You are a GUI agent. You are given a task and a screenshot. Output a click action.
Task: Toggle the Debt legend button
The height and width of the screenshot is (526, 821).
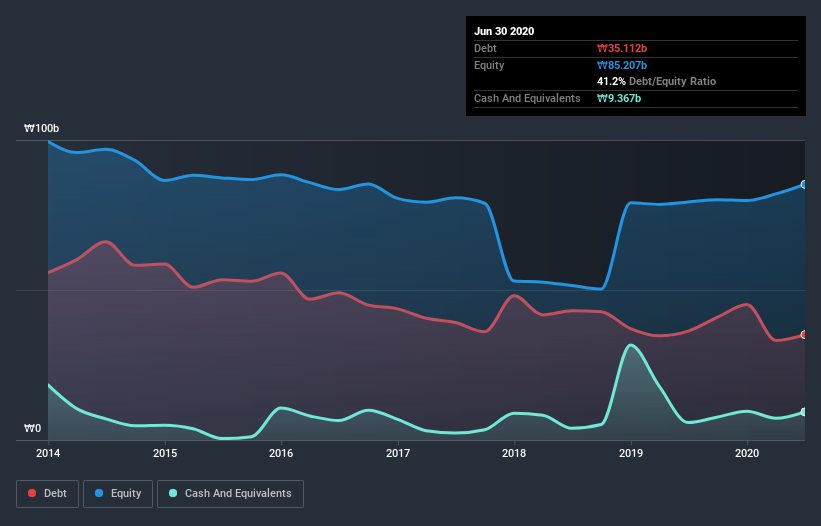coord(47,494)
